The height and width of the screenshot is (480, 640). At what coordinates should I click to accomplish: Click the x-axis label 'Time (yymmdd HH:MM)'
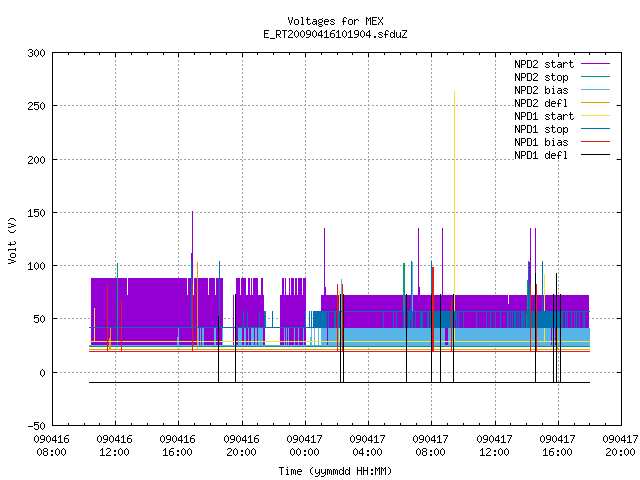[x=335, y=471]
